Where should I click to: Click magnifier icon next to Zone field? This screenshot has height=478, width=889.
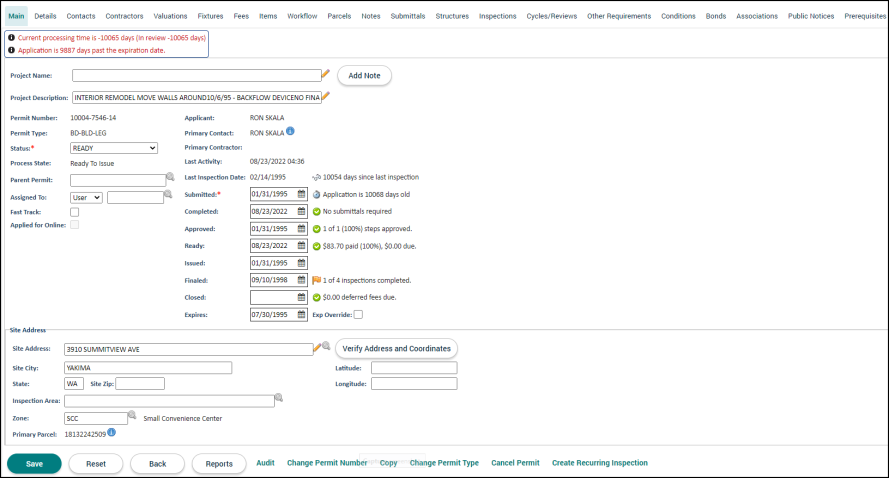[x=133, y=415]
